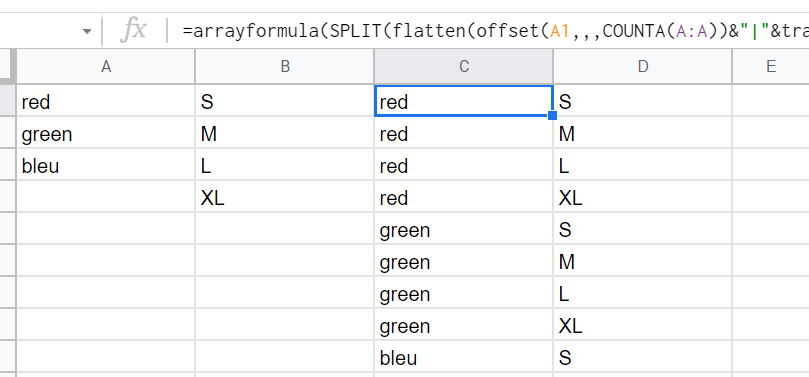
Task: Select cell 'S' in column B
Action: 285,101
